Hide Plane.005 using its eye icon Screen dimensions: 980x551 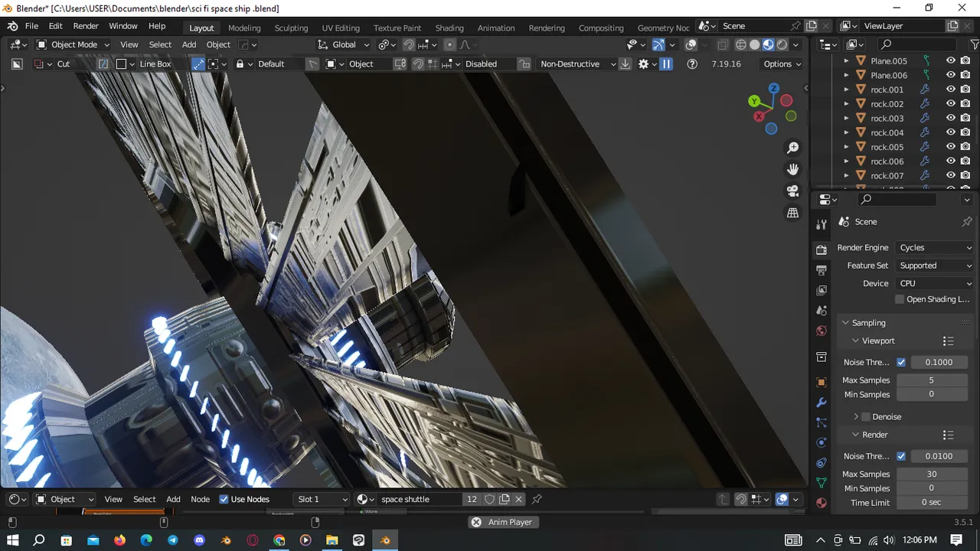tap(951, 60)
